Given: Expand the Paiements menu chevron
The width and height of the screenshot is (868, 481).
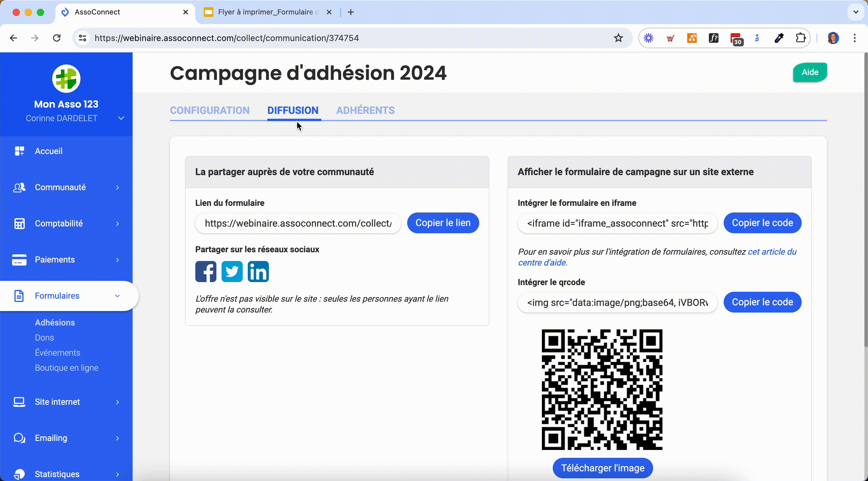Looking at the screenshot, I should (118, 260).
